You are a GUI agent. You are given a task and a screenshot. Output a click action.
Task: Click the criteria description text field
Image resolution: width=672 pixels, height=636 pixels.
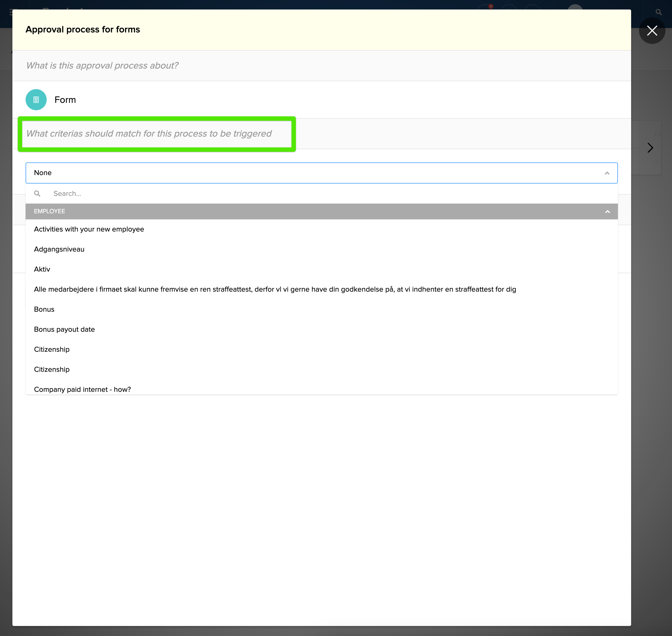tap(149, 134)
